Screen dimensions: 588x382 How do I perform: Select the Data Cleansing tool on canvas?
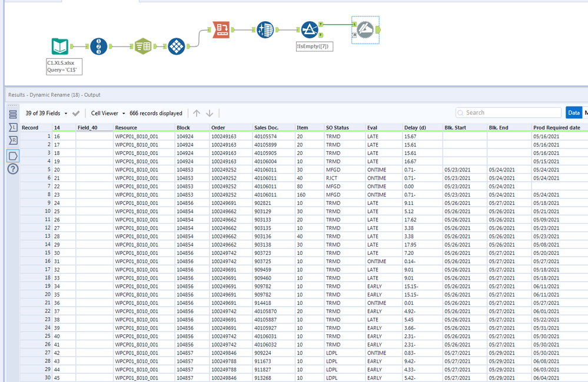click(265, 29)
